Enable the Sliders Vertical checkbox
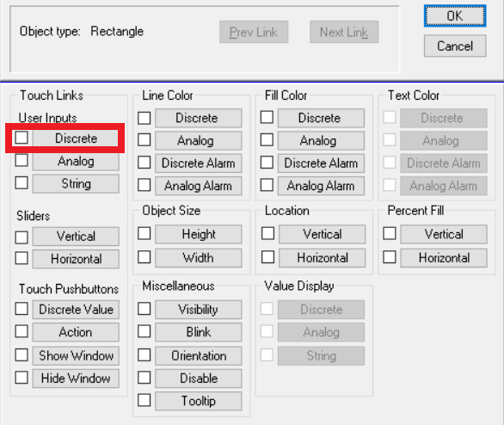Viewport: 504px width, 425px height. (22, 237)
